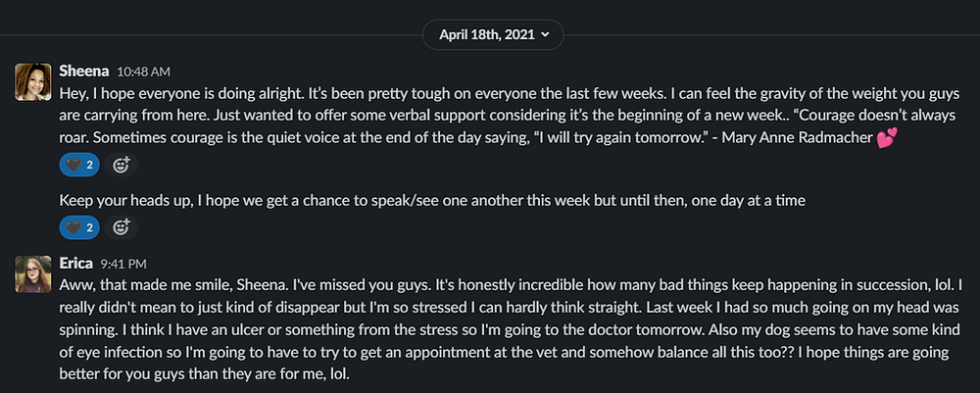Open Sheena's profile picture
980x393 pixels.
coord(32,82)
